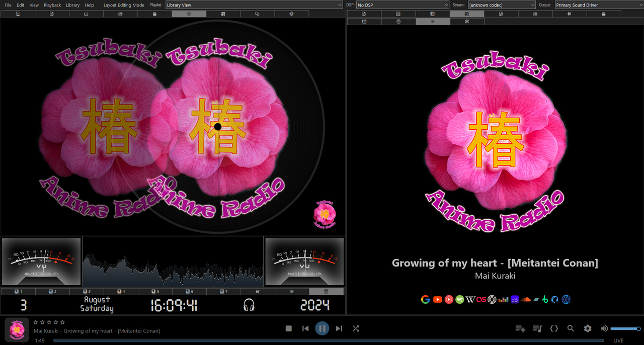Rate the track one star
Image resolution: width=644 pixels, height=345 pixels.
tap(36, 322)
